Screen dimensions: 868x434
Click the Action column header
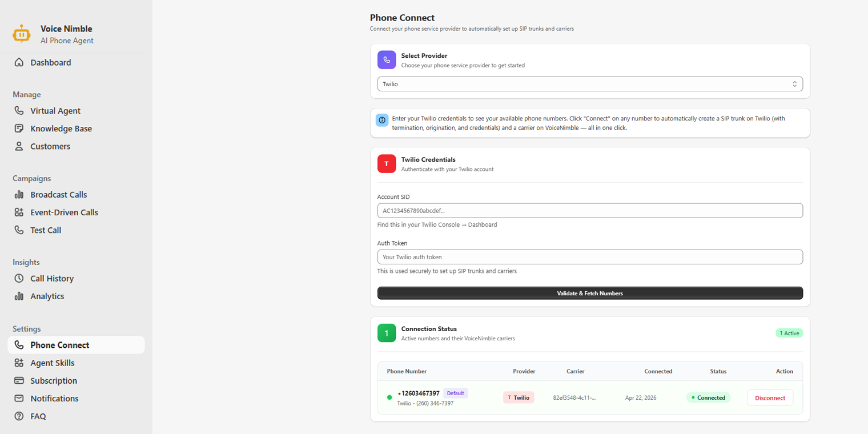(785, 371)
